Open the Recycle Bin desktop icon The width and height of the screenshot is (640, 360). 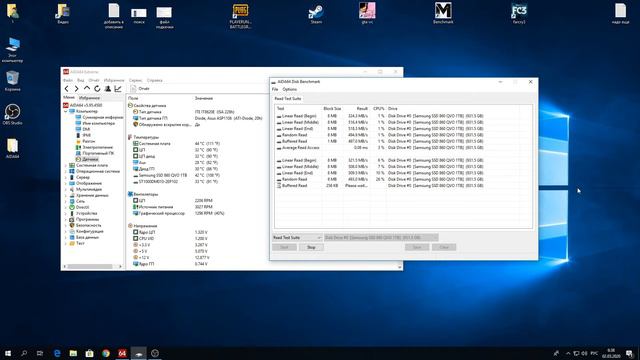12,81
